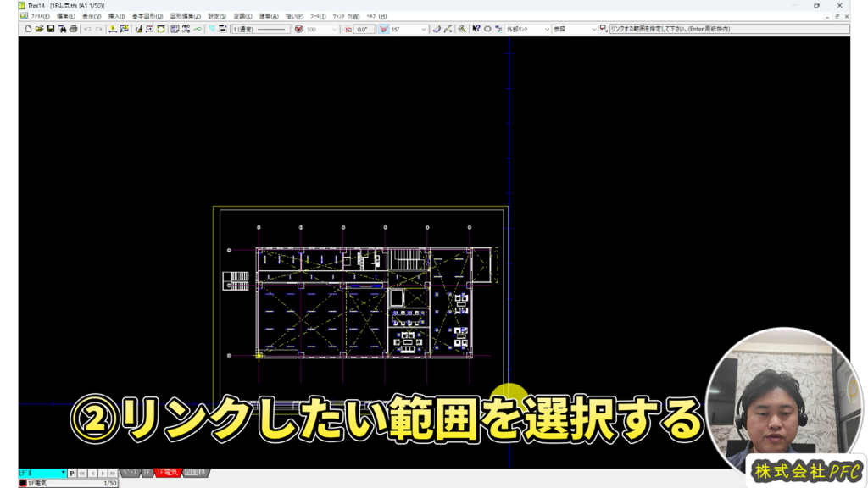
Task: Open the line type dropdown 1(通常)
Action: click(260, 29)
